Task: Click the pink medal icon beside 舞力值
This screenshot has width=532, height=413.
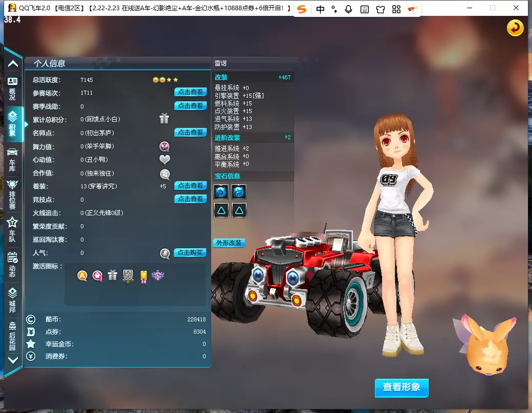Action: [165, 146]
